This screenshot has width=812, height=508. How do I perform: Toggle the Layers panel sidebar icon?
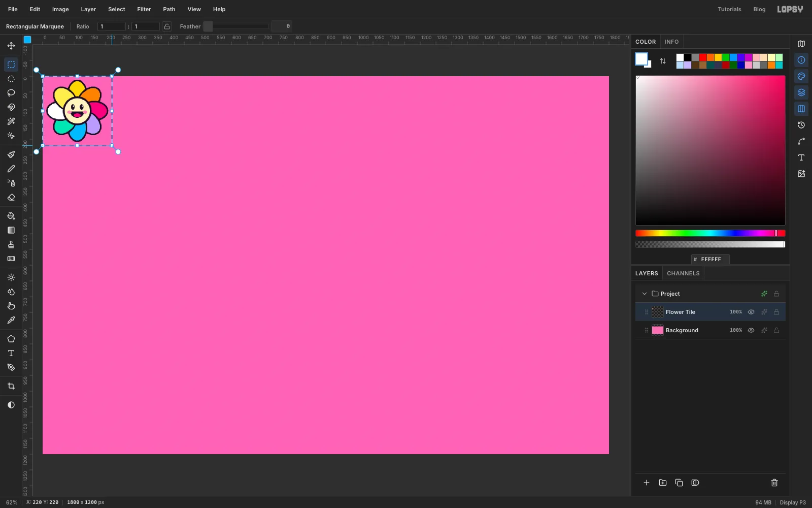coord(801,92)
